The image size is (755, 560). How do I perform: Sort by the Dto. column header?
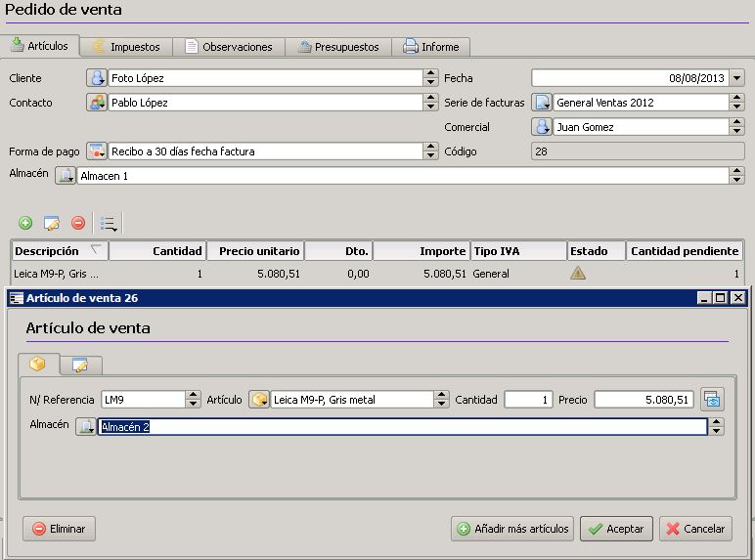(338, 251)
